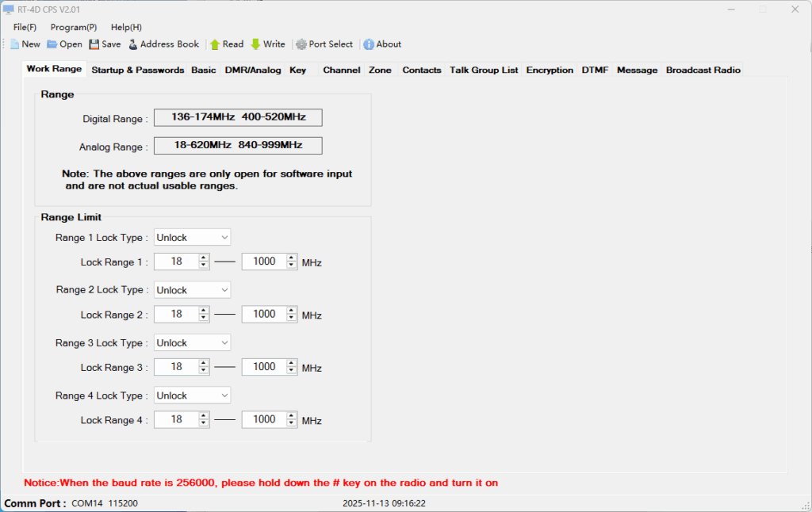Screen dimensions: 812x512
Task: Read data from radio using Read icon
Action: click(x=215, y=44)
